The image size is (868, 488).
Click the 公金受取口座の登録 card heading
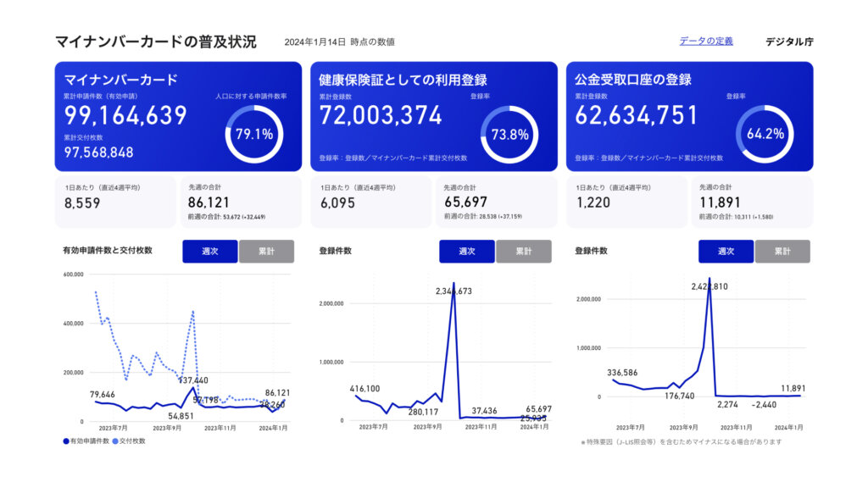coord(633,80)
